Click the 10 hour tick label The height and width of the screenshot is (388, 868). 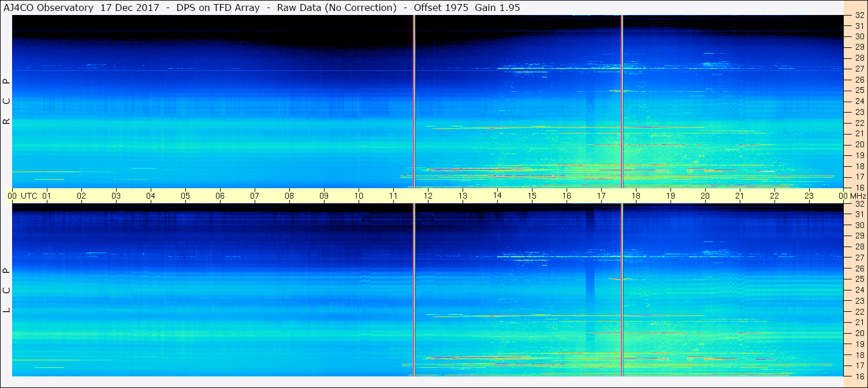point(359,196)
